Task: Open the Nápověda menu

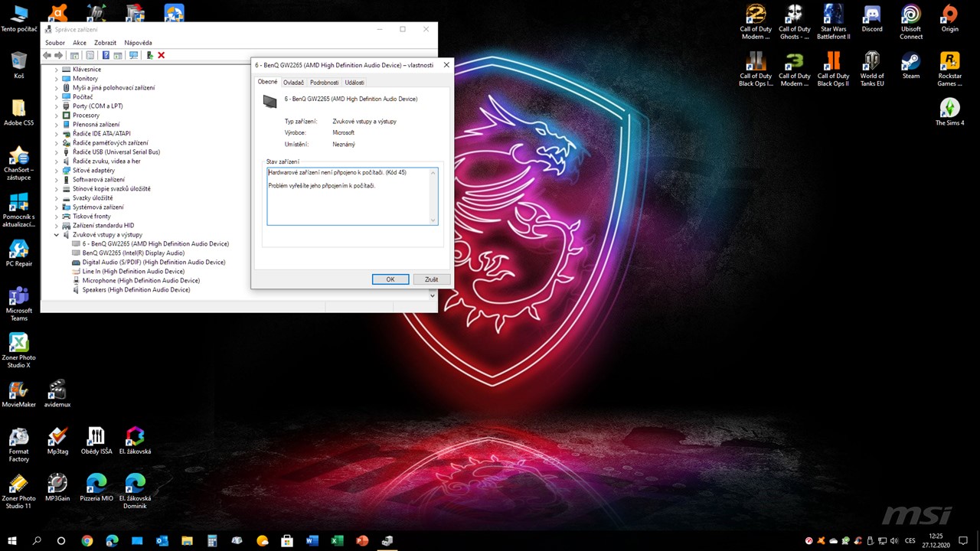Action: click(x=139, y=43)
